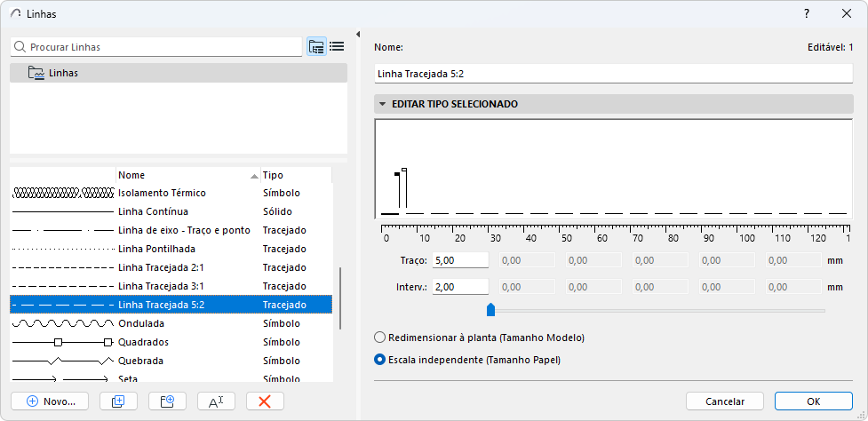Select Linha Tracejada 2:1 row

click(x=171, y=267)
